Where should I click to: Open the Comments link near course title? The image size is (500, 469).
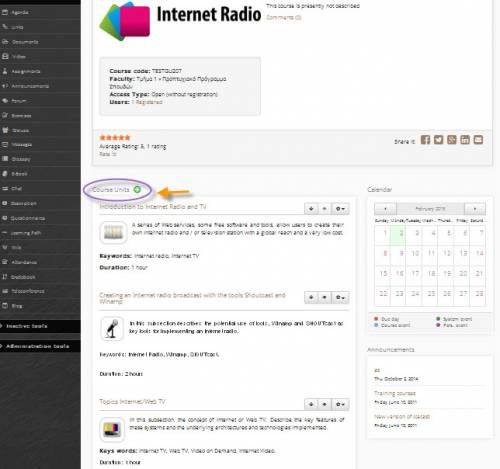tap(284, 17)
